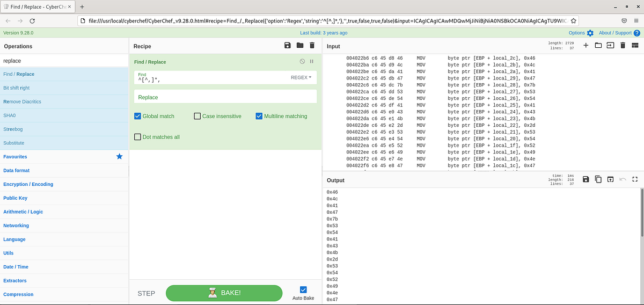Select the Find / Replace operation result
This screenshot has width=644, height=305.
[64, 74]
